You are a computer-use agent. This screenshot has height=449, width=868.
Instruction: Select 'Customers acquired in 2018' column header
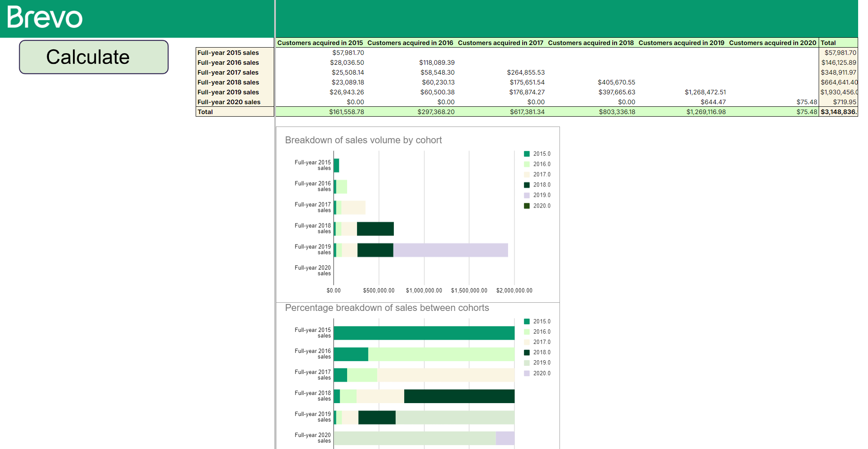[591, 43]
